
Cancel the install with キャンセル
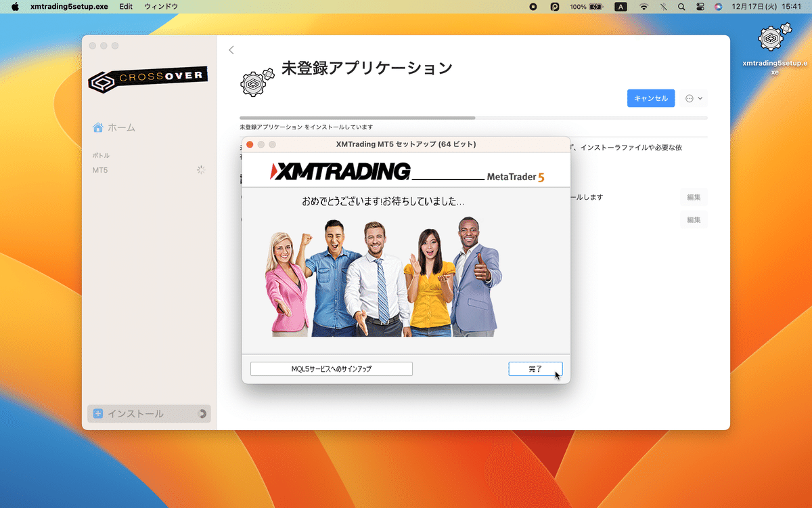pyautogui.click(x=651, y=98)
